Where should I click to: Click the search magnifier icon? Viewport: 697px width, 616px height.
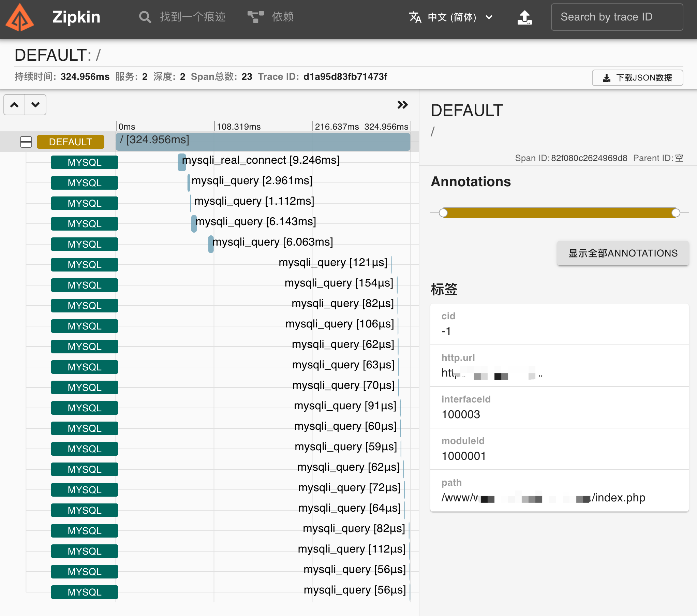145,17
